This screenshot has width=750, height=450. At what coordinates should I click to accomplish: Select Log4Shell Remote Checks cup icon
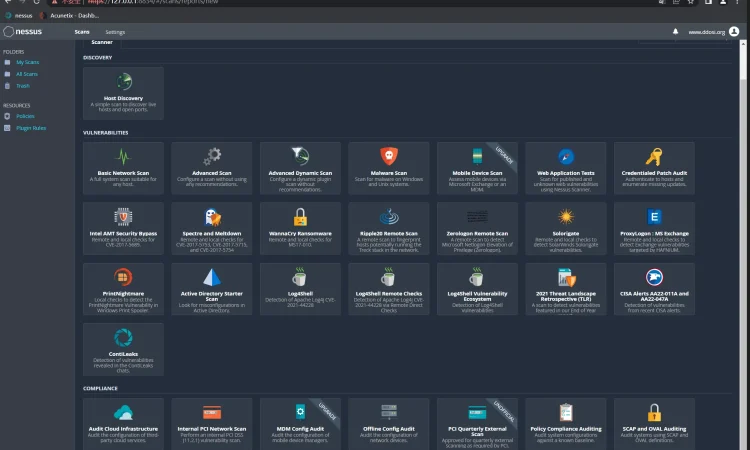click(x=388, y=276)
